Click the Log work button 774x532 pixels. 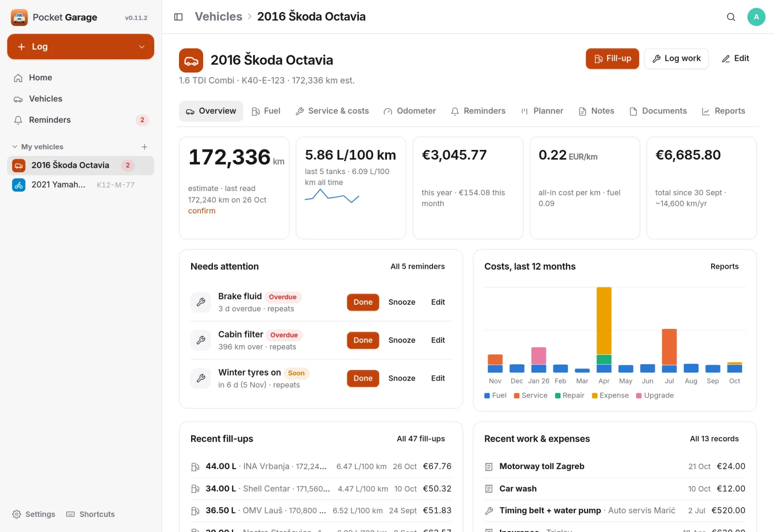click(676, 59)
